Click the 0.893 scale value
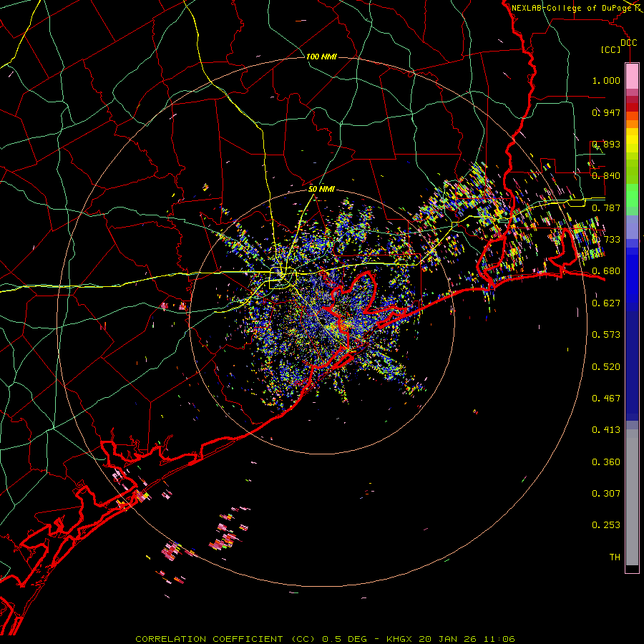The width and height of the screenshot is (644, 644). click(x=606, y=144)
